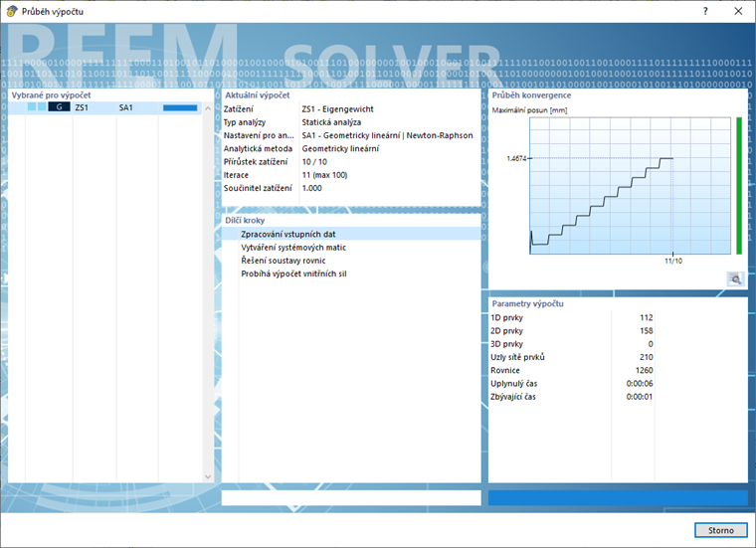Click the ZS1 row progress bar

point(180,107)
